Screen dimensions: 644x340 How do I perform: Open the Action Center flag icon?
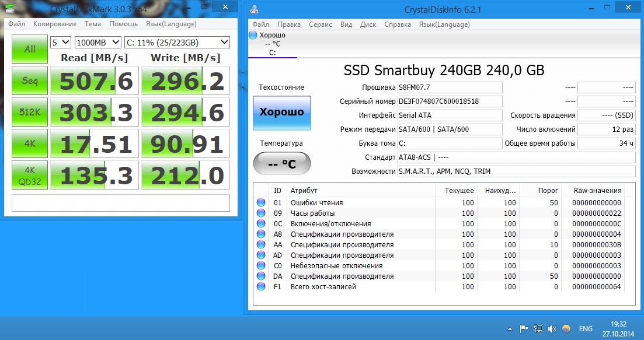pyautogui.click(x=524, y=328)
